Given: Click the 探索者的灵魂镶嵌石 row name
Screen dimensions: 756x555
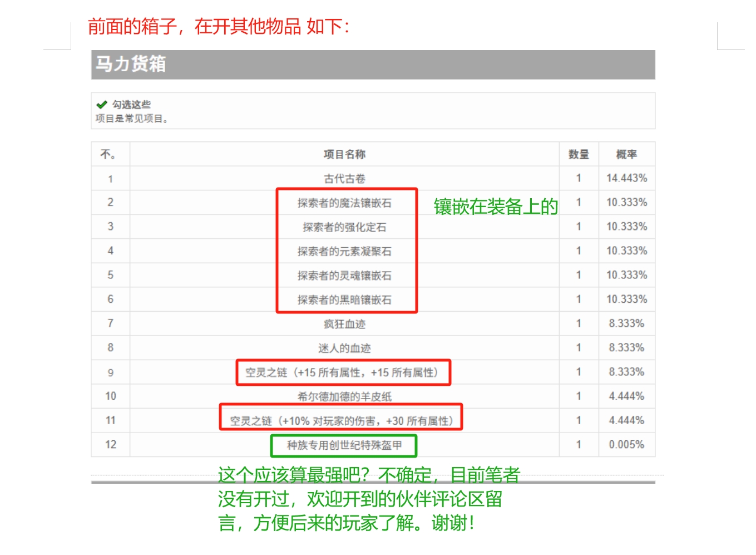Looking at the screenshot, I should (x=344, y=276).
